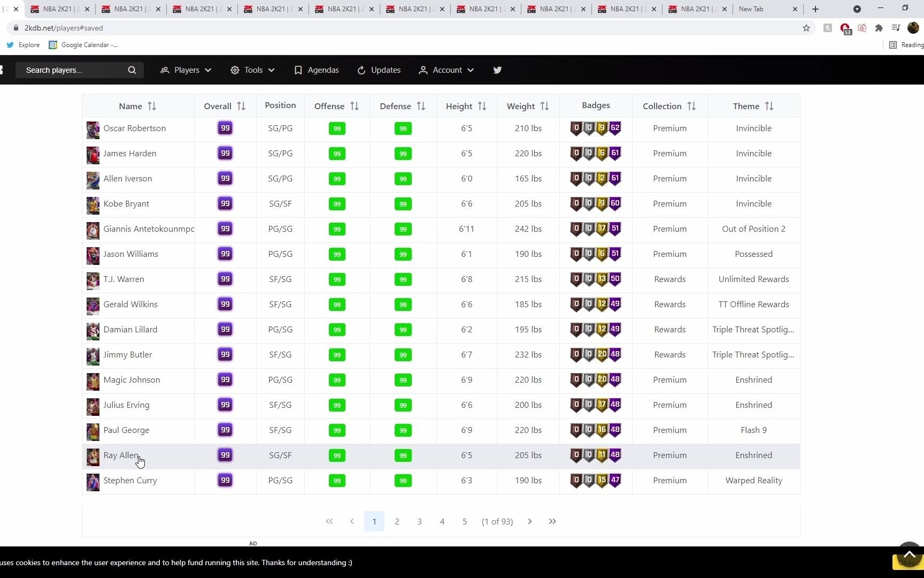
Task: Open the Twitter bird icon in navbar
Action: tap(497, 70)
